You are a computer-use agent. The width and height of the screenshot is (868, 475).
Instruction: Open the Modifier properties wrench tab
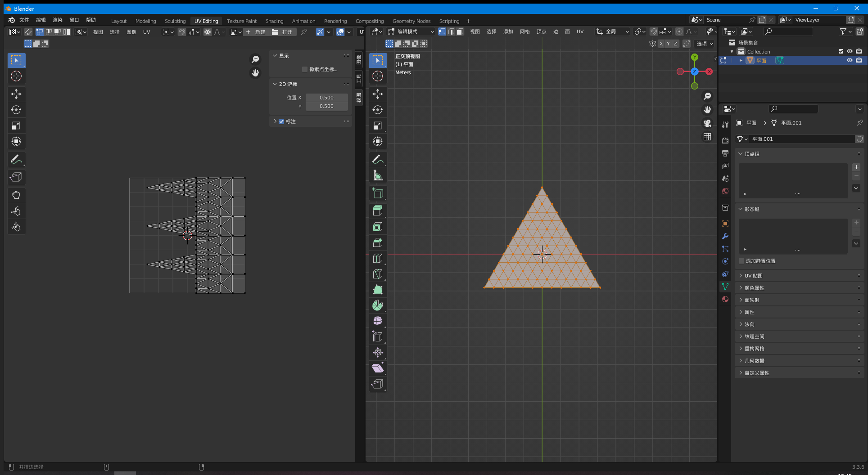[x=725, y=236]
